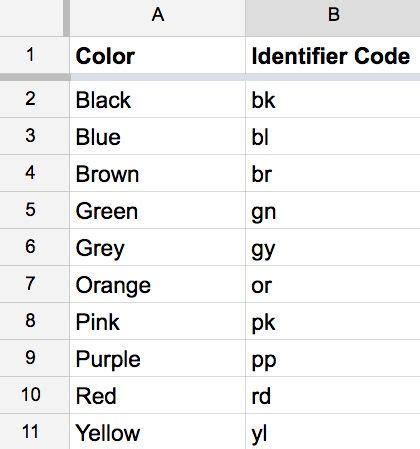Viewport: 420px width, 449px height.
Task: Click the cell containing 'bk'
Action: click(333, 99)
